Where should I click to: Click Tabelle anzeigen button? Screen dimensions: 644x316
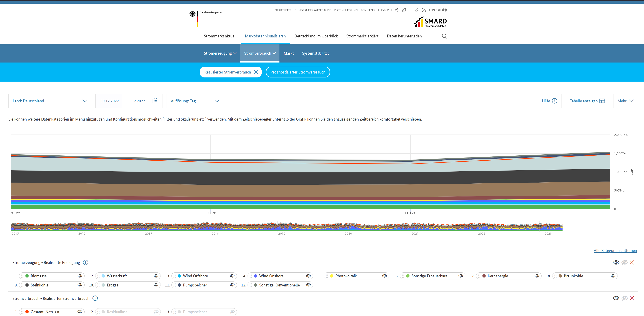click(x=587, y=101)
